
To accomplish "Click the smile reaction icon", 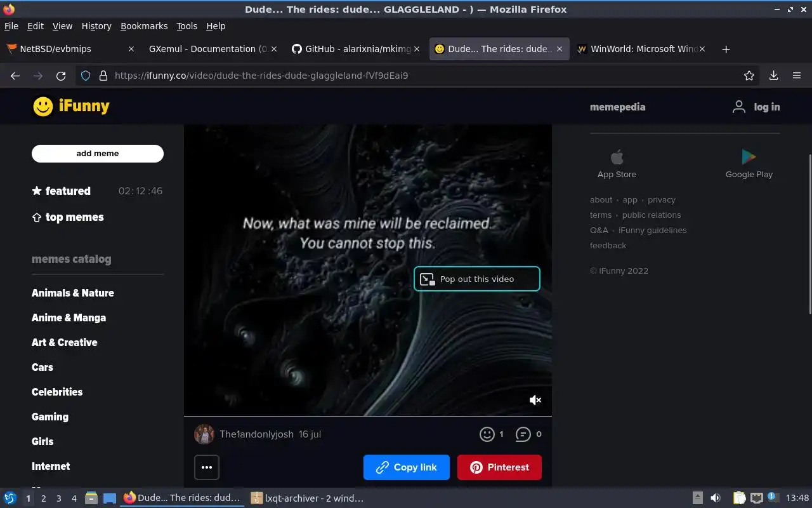I will pyautogui.click(x=487, y=434).
